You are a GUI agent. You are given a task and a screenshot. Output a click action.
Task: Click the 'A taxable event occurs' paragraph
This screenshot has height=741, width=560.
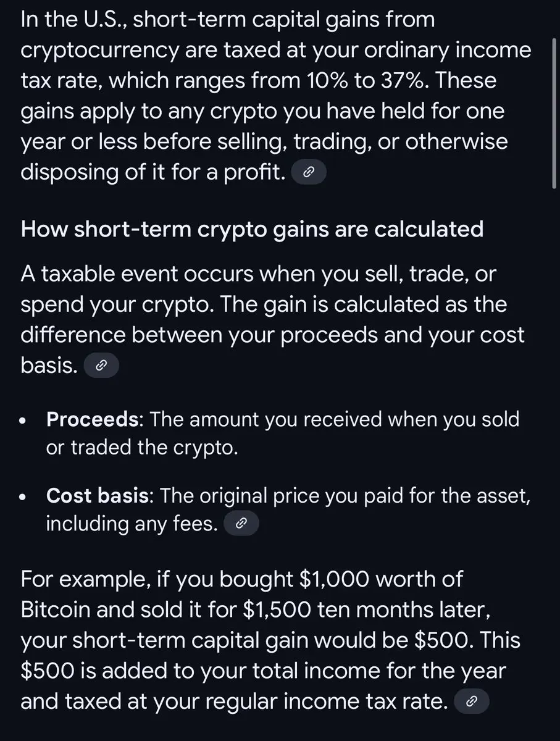click(272, 320)
